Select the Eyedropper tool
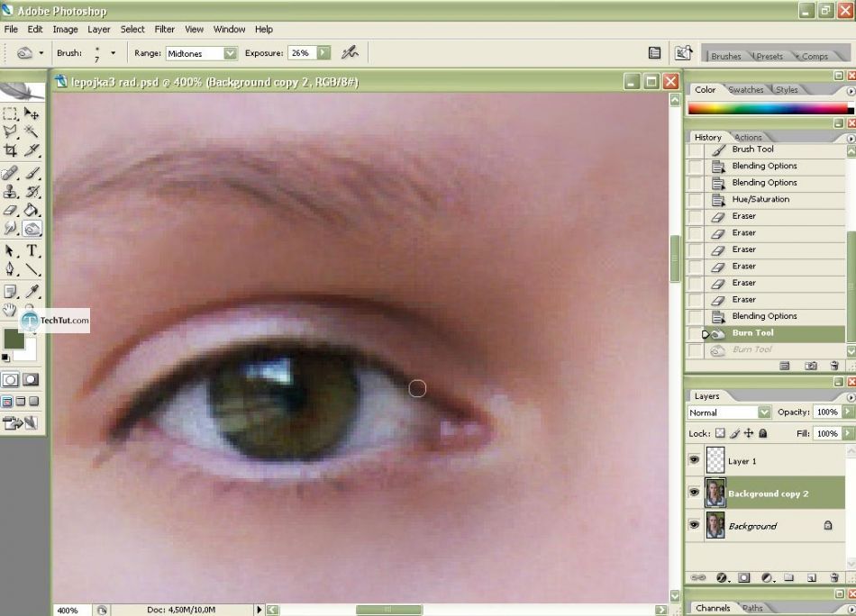This screenshot has width=856, height=616. tap(32, 292)
